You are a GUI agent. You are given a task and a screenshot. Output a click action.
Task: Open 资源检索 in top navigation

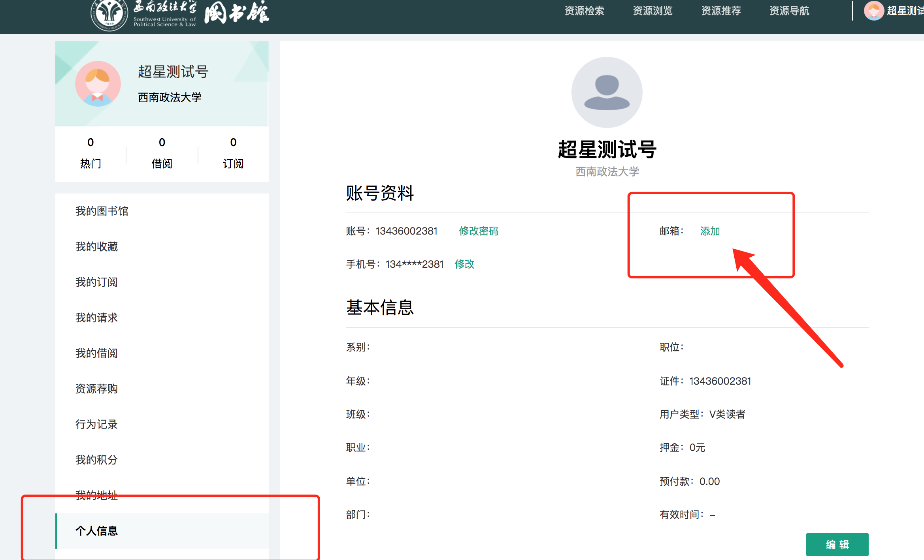tap(584, 11)
